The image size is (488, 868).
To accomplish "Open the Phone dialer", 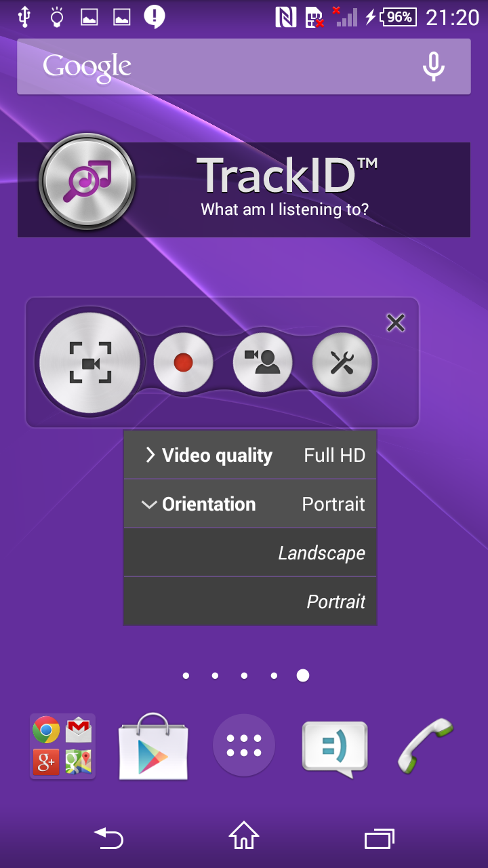I will click(x=426, y=745).
